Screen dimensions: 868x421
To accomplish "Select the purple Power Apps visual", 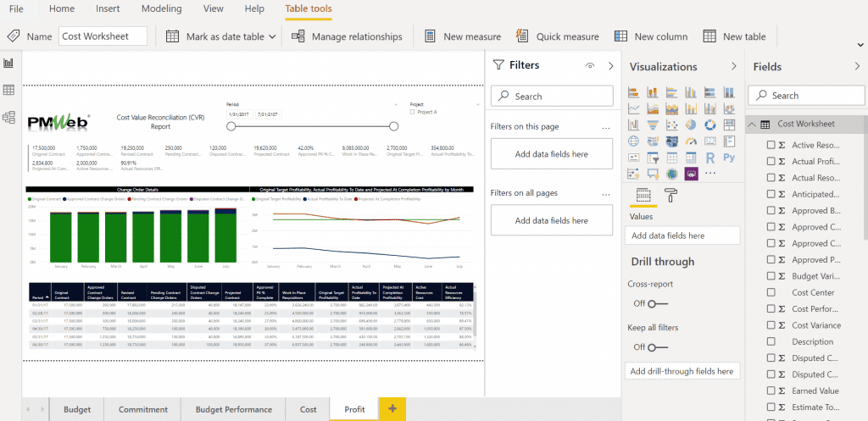I will [x=691, y=174].
